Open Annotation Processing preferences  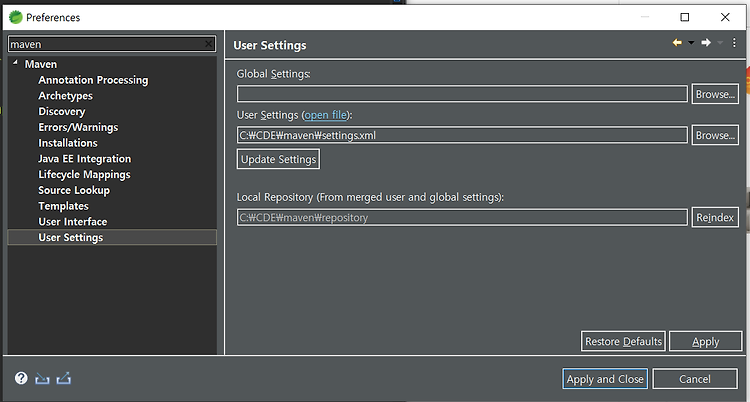pyautogui.click(x=93, y=80)
